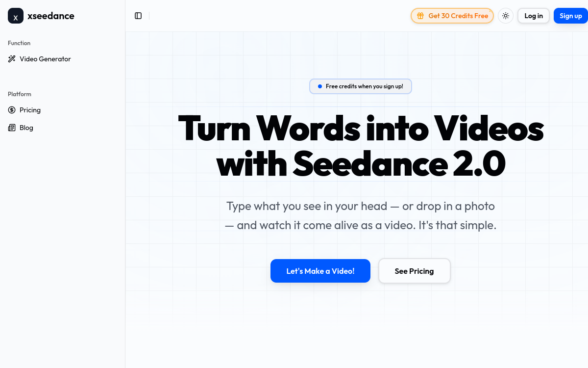Open Blog from the sidebar
Image resolution: width=588 pixels, height=368 pixels.
point(63,128)
